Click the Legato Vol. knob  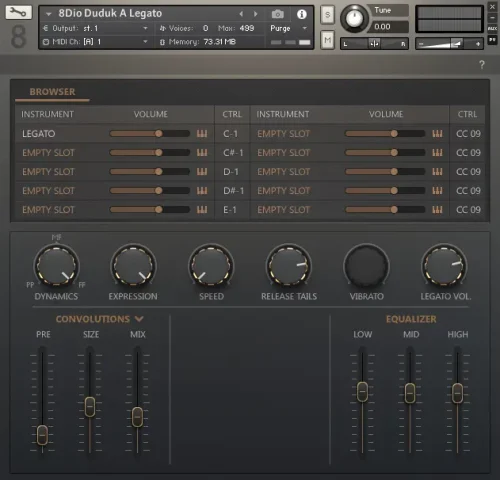tap(444, 266)
